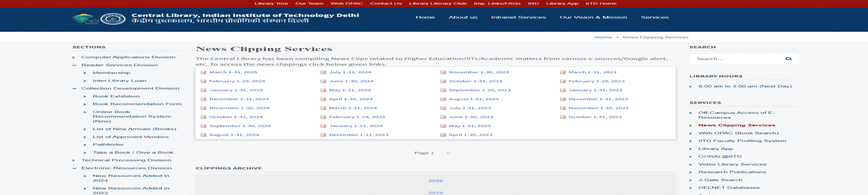Open Web OPAC (Book Search) service
The height and width of the screenshot is (195, 868).
click(x=738, y=133)
